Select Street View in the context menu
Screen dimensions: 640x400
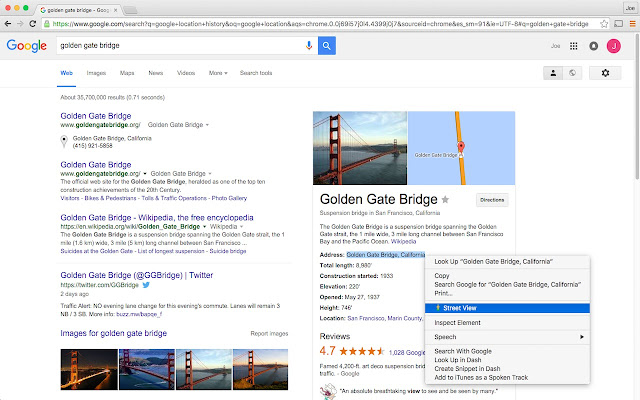click(507, 308)
